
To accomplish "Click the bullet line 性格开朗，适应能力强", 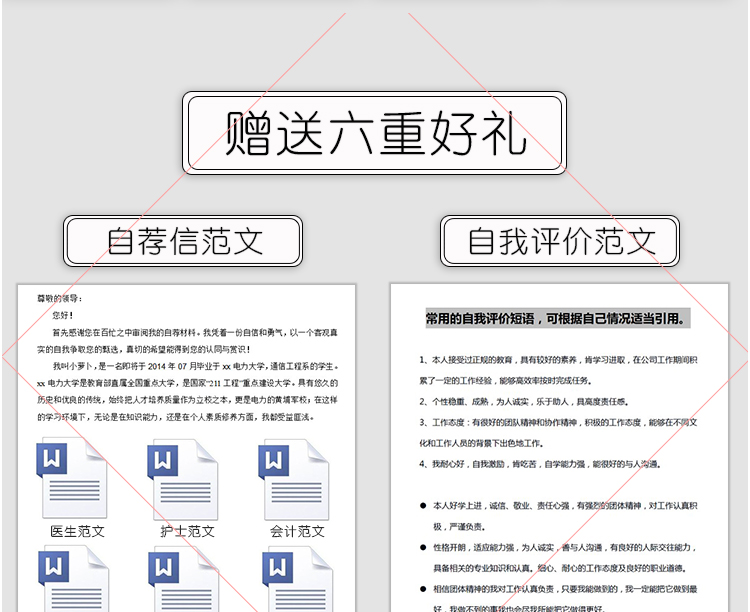I will (558, 547).
